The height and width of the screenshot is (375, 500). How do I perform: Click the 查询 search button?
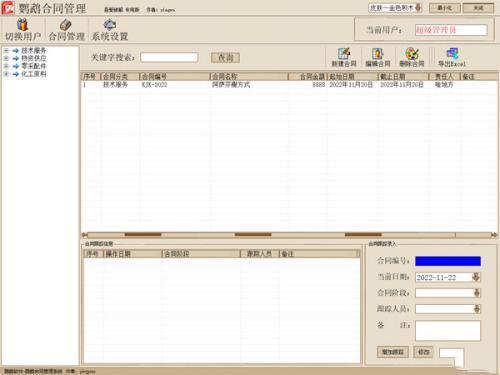click(225, 58)
